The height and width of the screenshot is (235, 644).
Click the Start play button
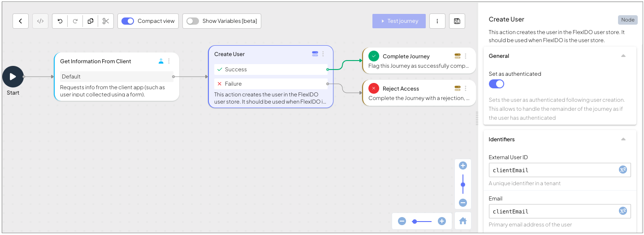pyautogui.click(x=13, y=77)
